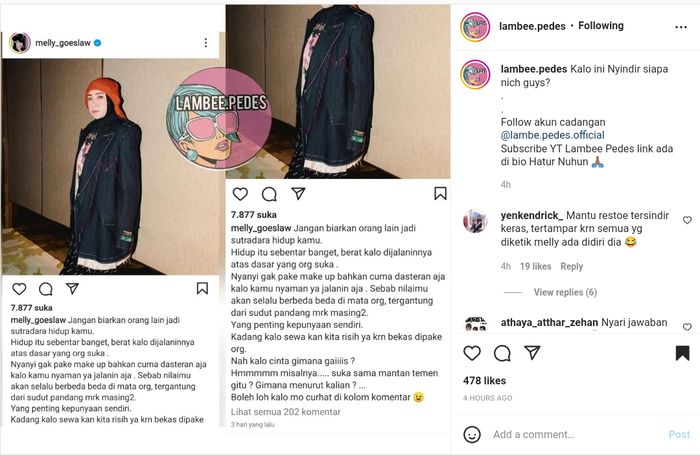Open the emoji picker smiley icon
Screen dimensions: 700x455
pyautogui.click(x=472, y=434)
